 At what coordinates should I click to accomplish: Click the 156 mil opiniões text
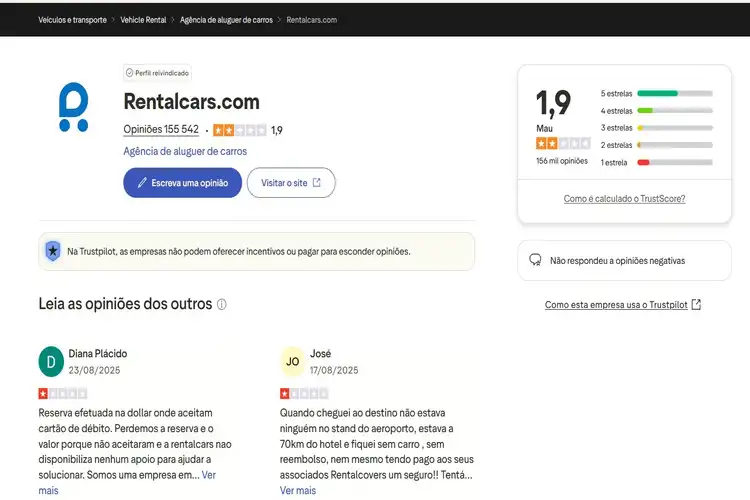point(562,161)
